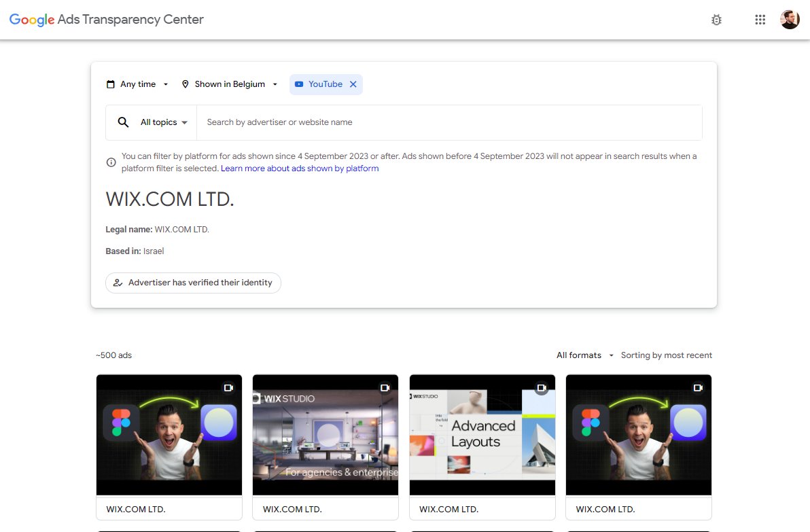Open the Advanced Layouts ad thumbnail
The height and width of the screenshot is (532, 810).
(482, 435)
